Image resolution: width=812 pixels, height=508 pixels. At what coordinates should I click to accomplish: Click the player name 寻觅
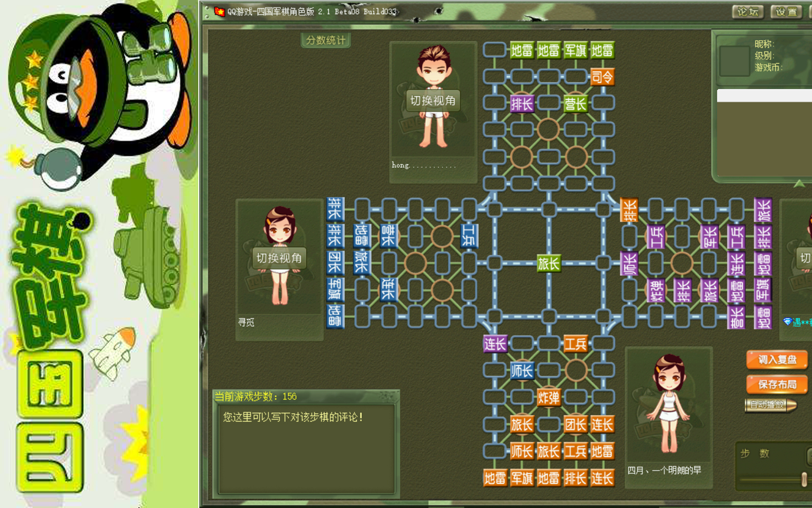point(246,322)
